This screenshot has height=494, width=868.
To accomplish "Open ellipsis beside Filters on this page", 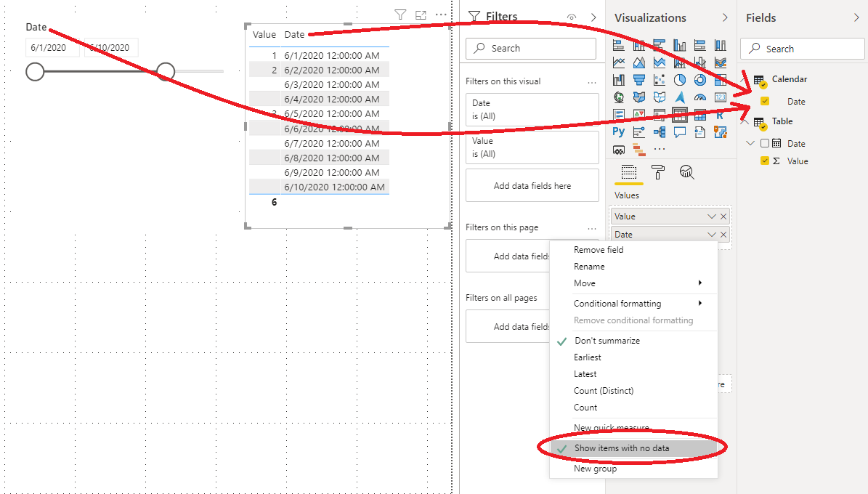I will 592,227.
